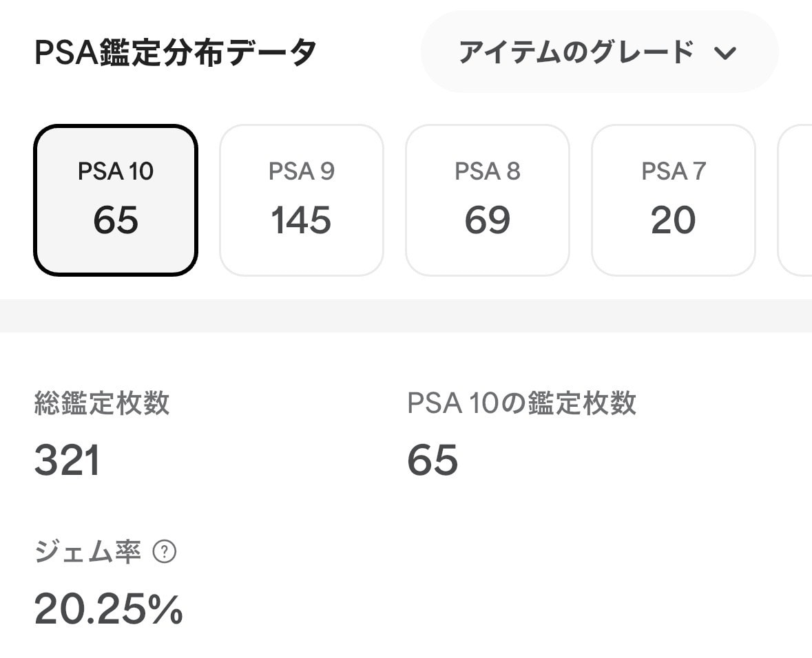Tap the partially visible card after PSA 7
This screenshot has width=812, height=658.
(795, 200)
